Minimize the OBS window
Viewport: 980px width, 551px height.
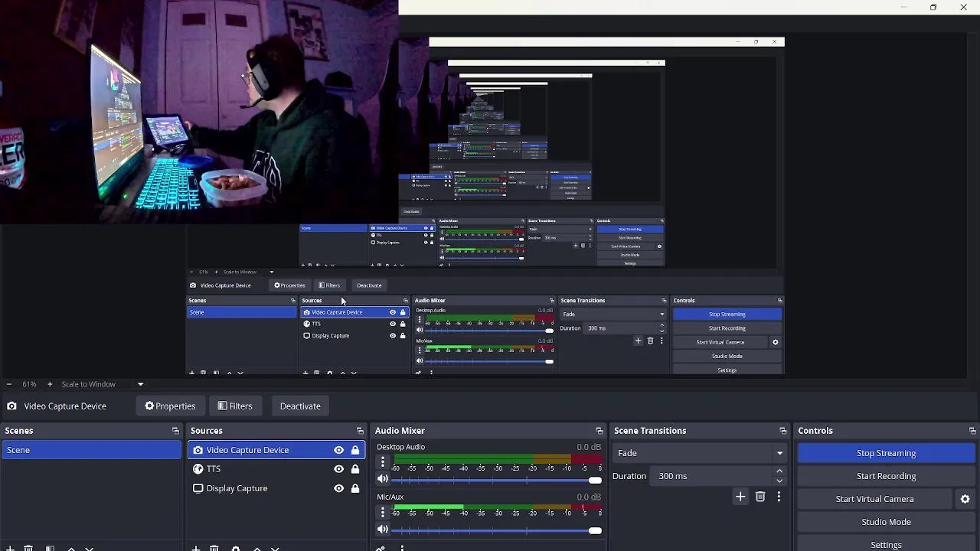(x=903, y=7)
